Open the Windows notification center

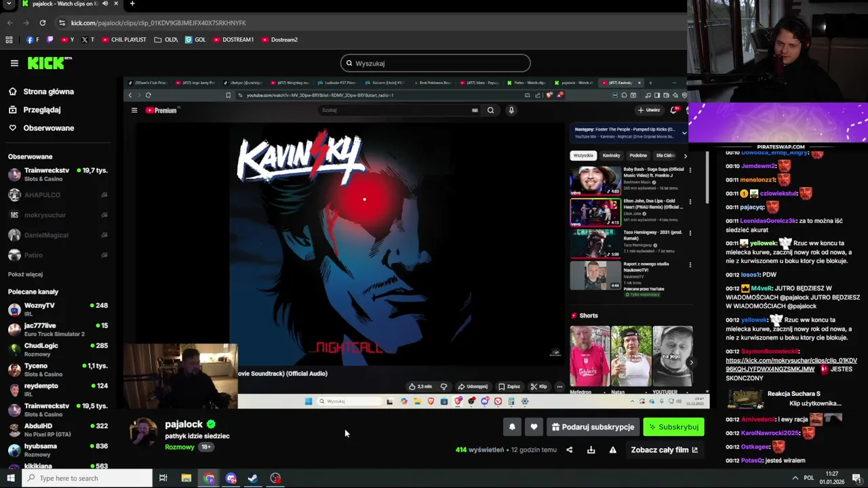(x=856, y=478)
